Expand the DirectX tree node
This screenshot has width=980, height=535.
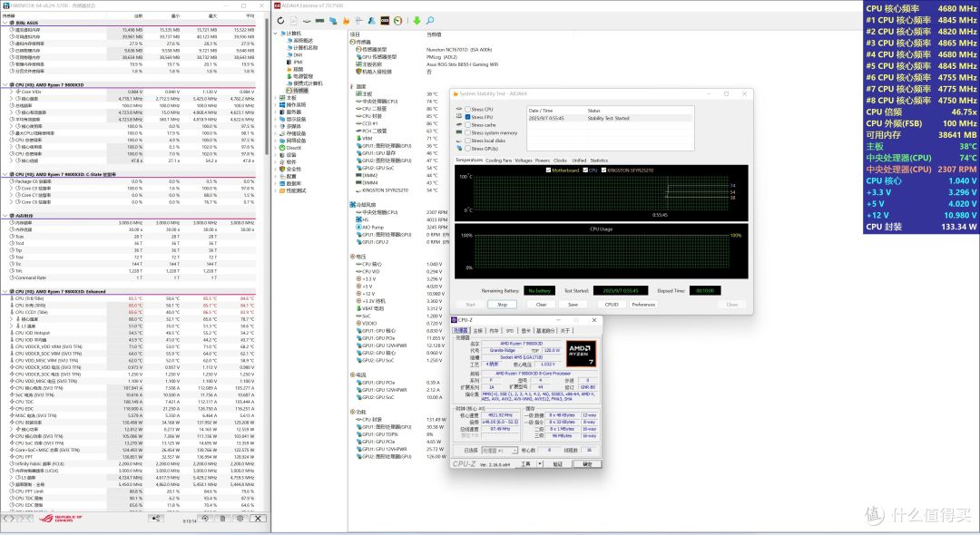point(276,148)
